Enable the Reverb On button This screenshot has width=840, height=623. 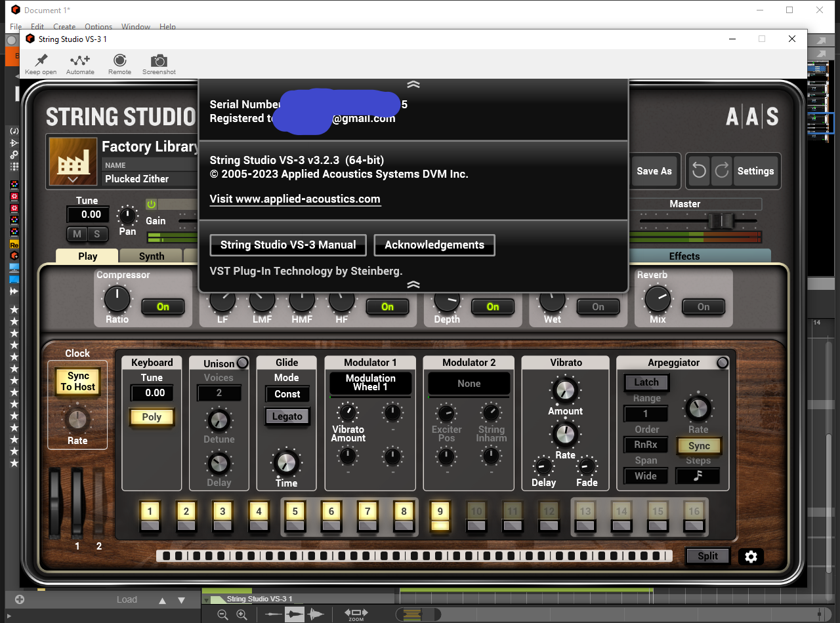703,306
